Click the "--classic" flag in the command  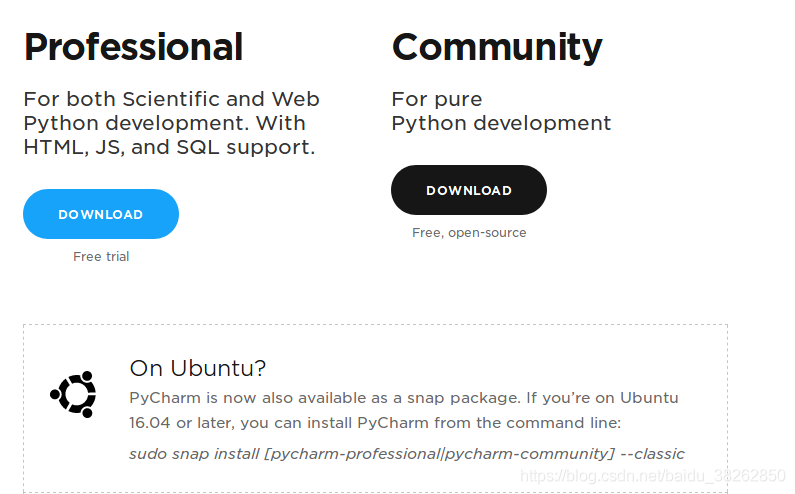pyautogui.click(x=652, y=454)
